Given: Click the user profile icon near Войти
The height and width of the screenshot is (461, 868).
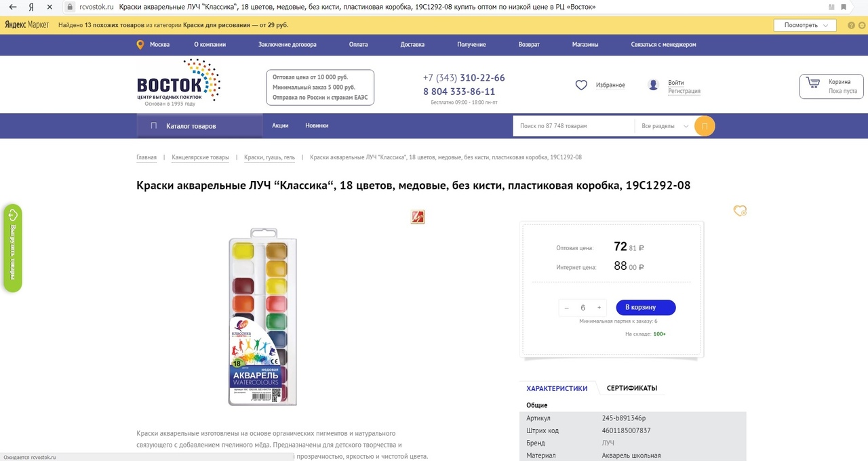Looking at the screenshot, I should click(x=653, y=85).
